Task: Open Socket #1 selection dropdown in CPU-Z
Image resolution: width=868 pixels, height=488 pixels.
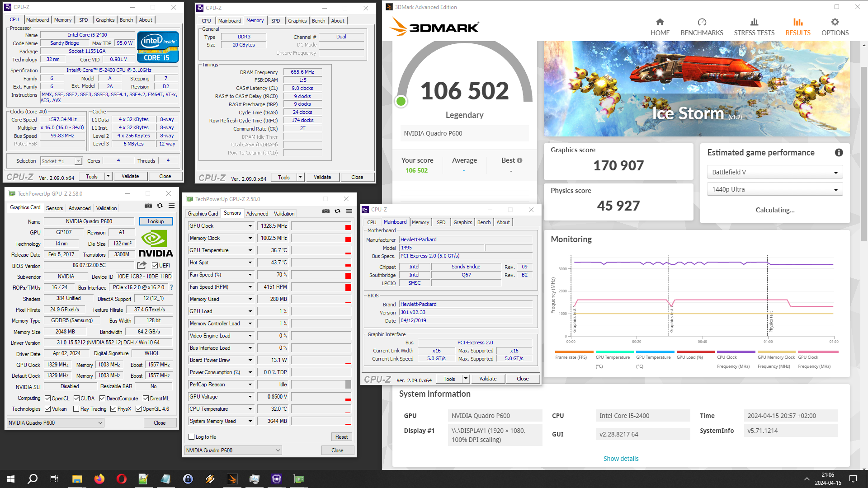Action: 61,161
